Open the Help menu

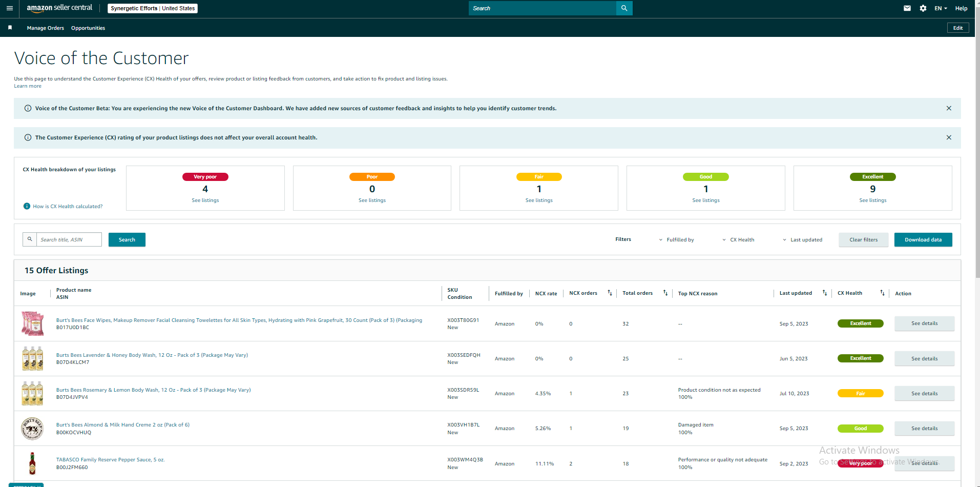[961, 8]
